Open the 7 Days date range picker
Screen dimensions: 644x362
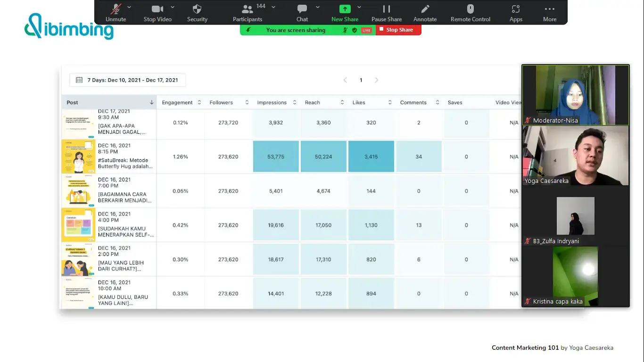point(127,80)
